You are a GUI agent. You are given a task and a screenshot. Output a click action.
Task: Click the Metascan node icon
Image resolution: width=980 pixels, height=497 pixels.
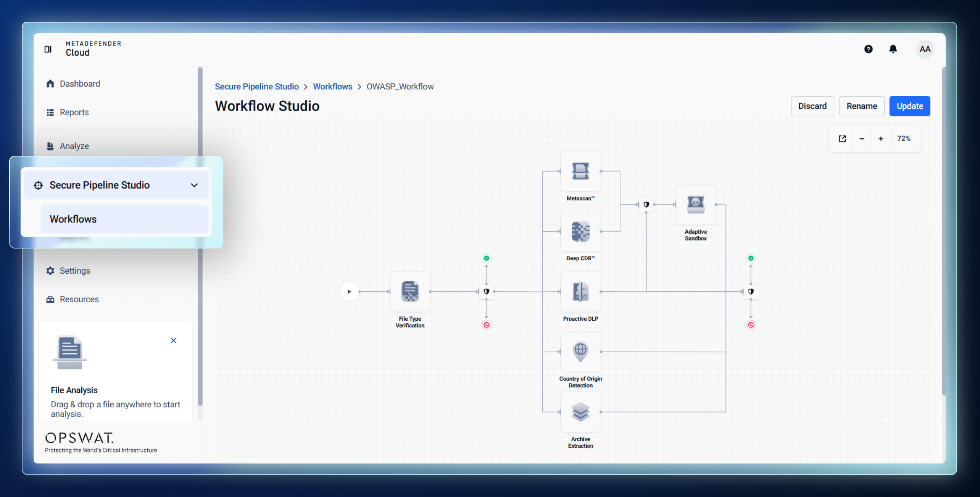tap(580, 171)
